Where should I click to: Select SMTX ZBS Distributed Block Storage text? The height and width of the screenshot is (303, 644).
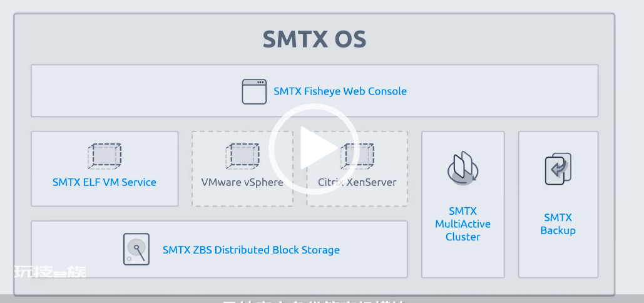(251, 250)
